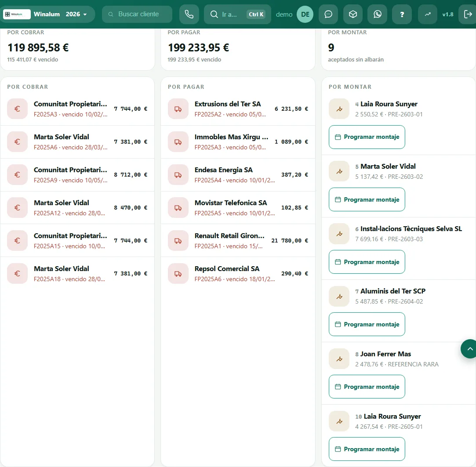Open the chat bubble messages icon
Viewport: 476px width, 467px height.
coord(328,14)
